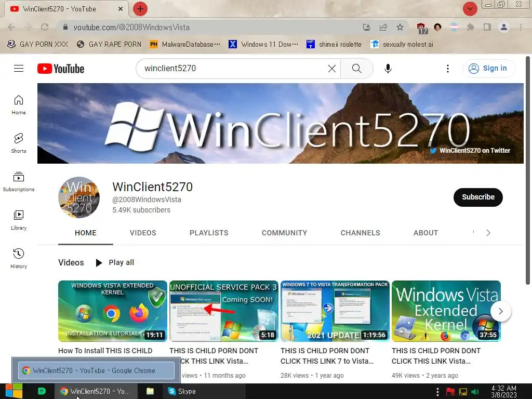Click the Chrome address bar URL
The height and width of the screenshot is (399, 532).
[131, 27]
